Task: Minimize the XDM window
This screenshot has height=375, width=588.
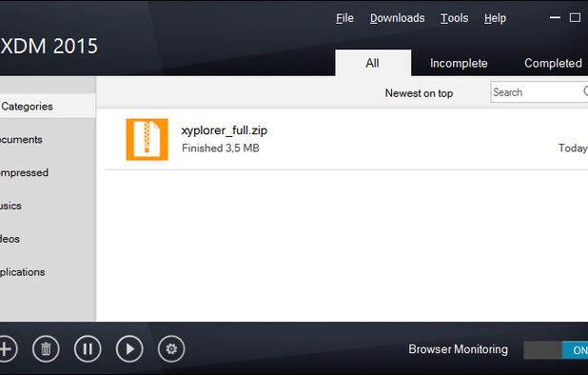Action: pyautogui.click(x=555, y=18)
